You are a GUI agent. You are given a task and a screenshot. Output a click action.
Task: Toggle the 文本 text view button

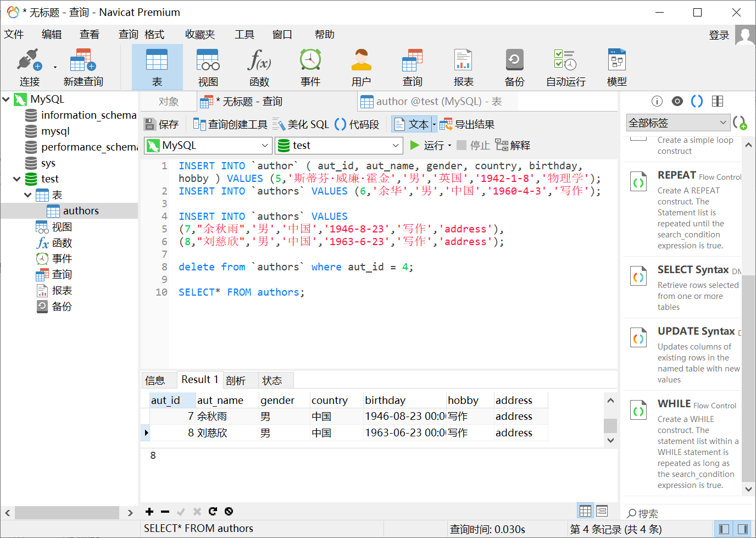click(412, 124)
